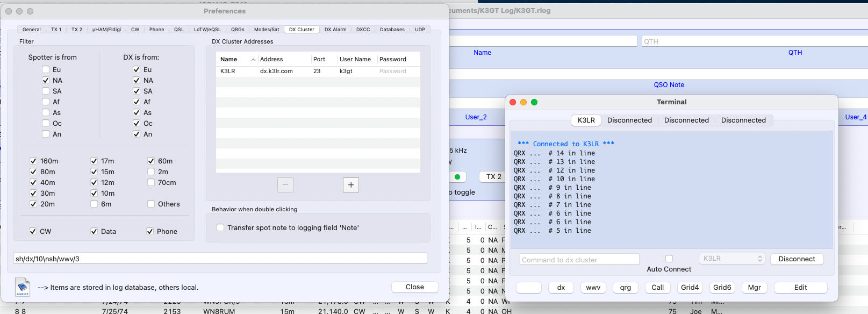Open the LoTW/eQSL preferences tab

pos(207,30)
